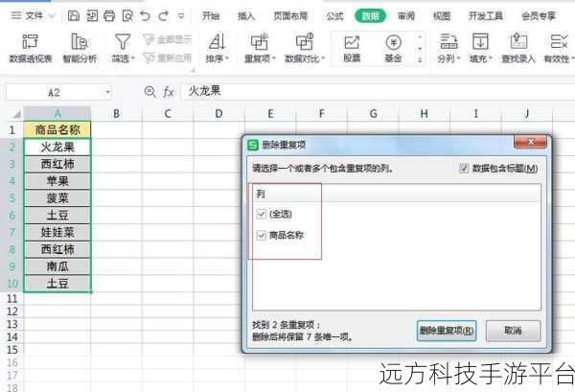The image size is (575, 392).
Task: Close the 删除重复项 dialog with X
Action: click(531, 142)
